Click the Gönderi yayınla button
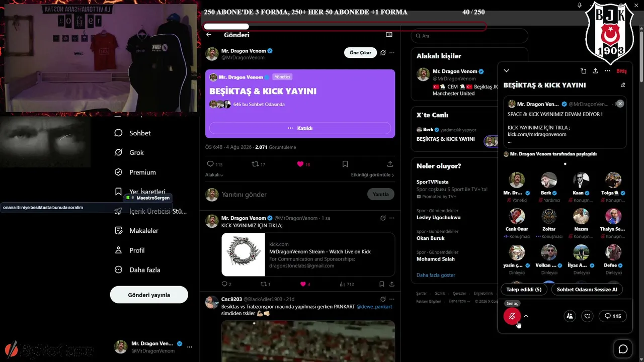 [x=149, y=295]
